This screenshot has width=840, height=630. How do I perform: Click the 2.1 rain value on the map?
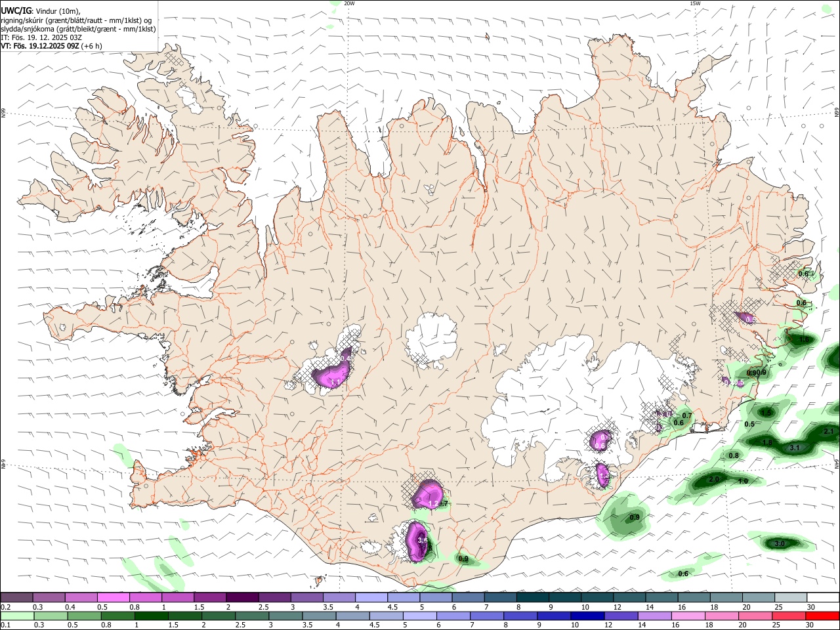[828, 431]
